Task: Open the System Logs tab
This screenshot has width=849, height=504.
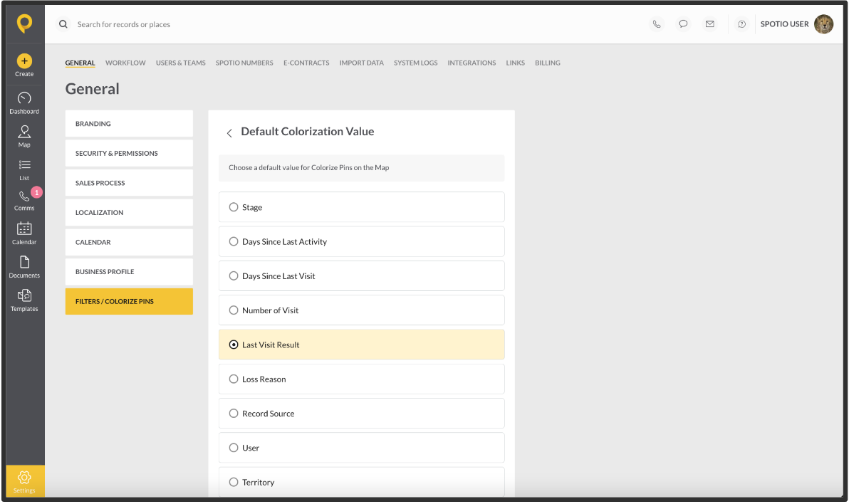Action: coord(416,63)
